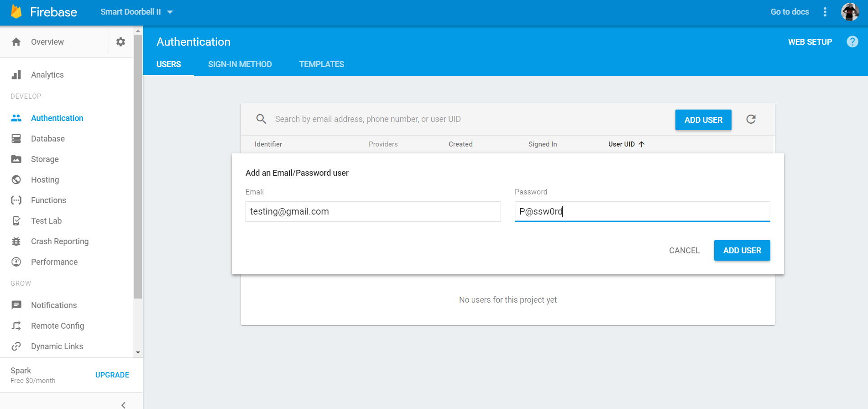Collapse the sidebar with chevron arrow
The image size is (868, 409).
pyautogui.click(x=123, y=405)
